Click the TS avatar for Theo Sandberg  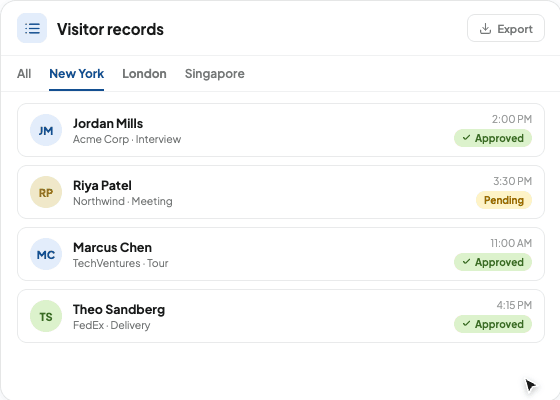(x=46, y=316)
